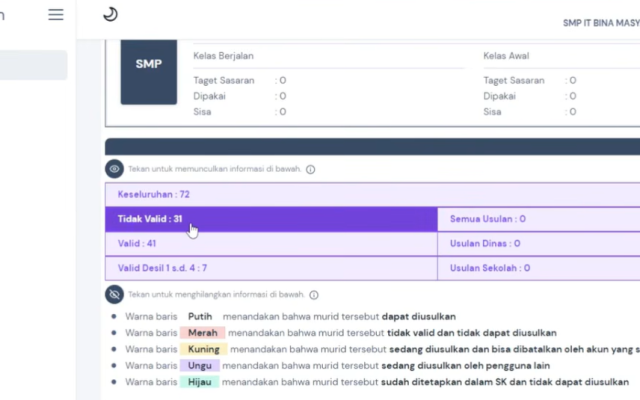Screen dimensions: 640x400
Task: Select Valid Desil 1 s.d. 4 : 7 filter
Action: (x=271, y=268)
